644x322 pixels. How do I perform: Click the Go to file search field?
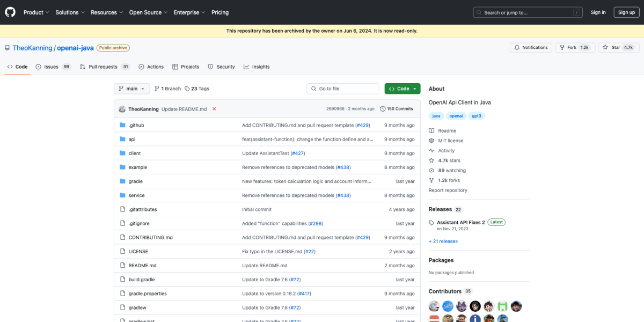[342, 89]
